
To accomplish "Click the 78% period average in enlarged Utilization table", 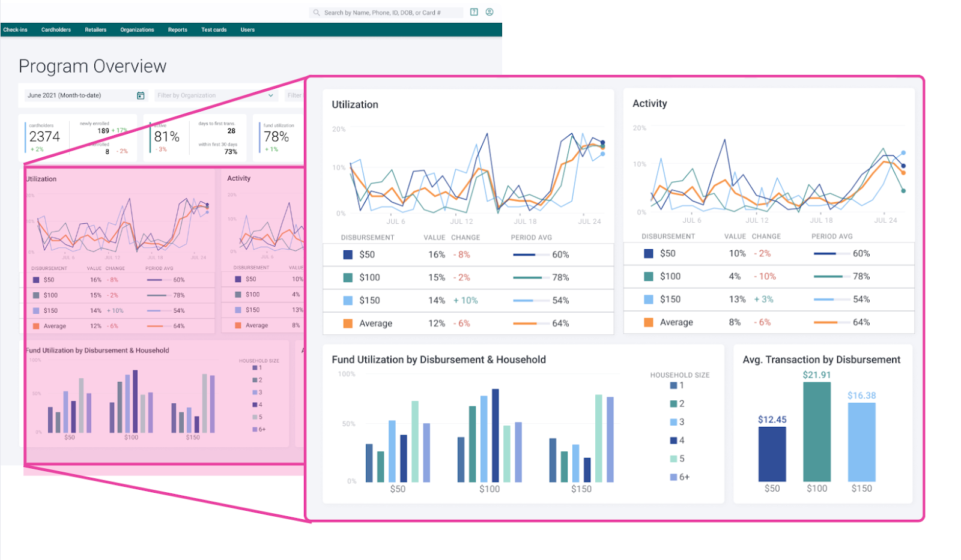I will click(x=560, y=277).
